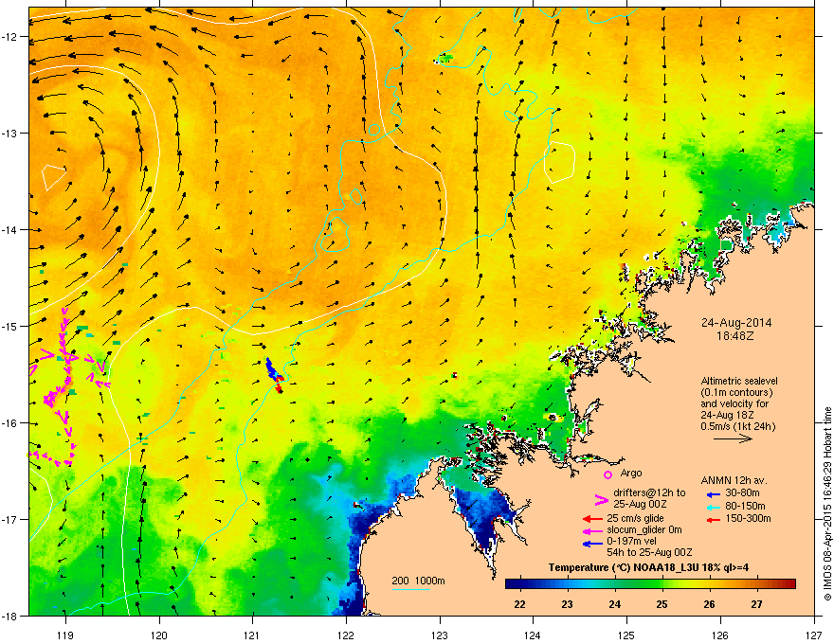Click the 54h to 25-Aug 00Z text
834x644 pixels.
649,552
